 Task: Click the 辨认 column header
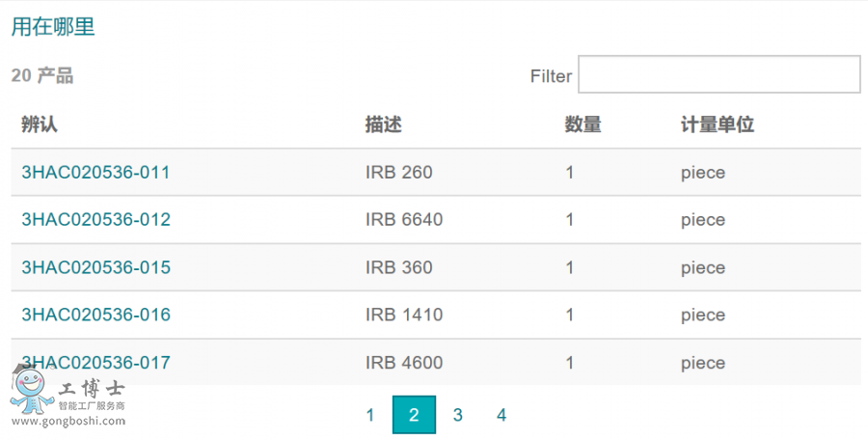41,124
